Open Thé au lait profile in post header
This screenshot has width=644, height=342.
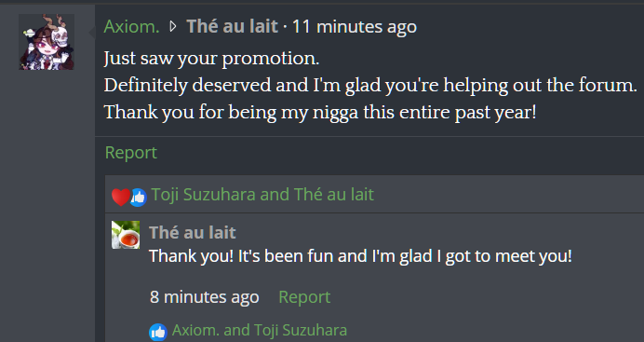click(232, 27)
